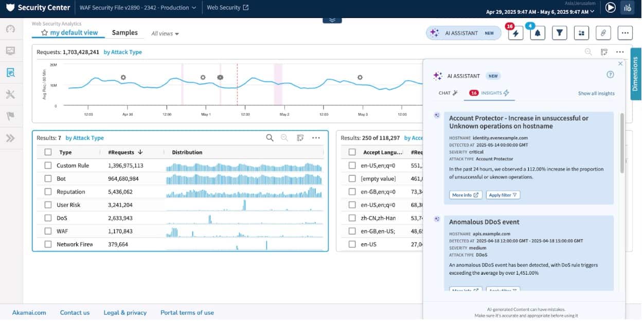Click the insights lightning bolt icon
644x323 pixels.
(x=515, y=33)
